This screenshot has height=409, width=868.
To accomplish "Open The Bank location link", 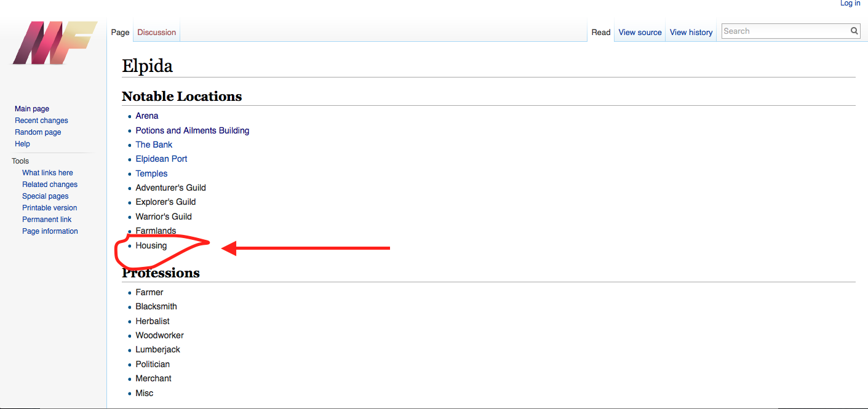I will [x=154, y=145].
